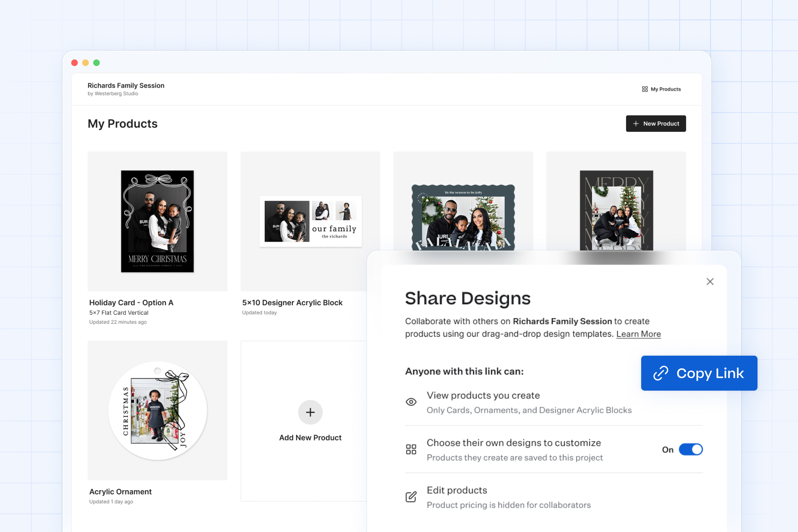798x532 pixels.
Task: Close the Share Designs dialog
Action: coord(710,282)
